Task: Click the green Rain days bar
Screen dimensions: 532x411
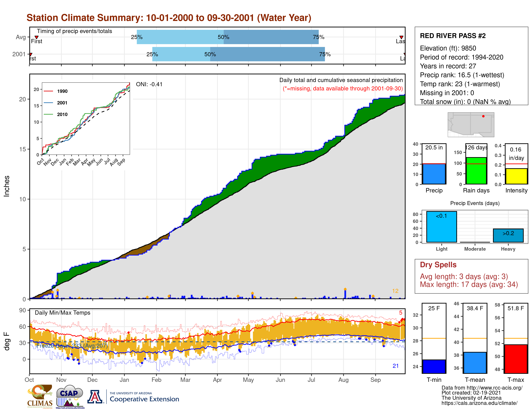Action: click(x=476, y=171)
